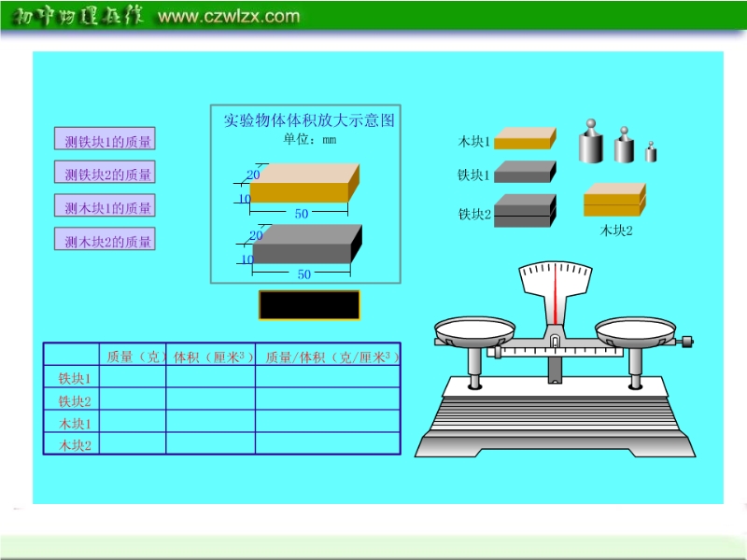
Task: Click the wood block length label 50
Action: (x=301, y=214)
